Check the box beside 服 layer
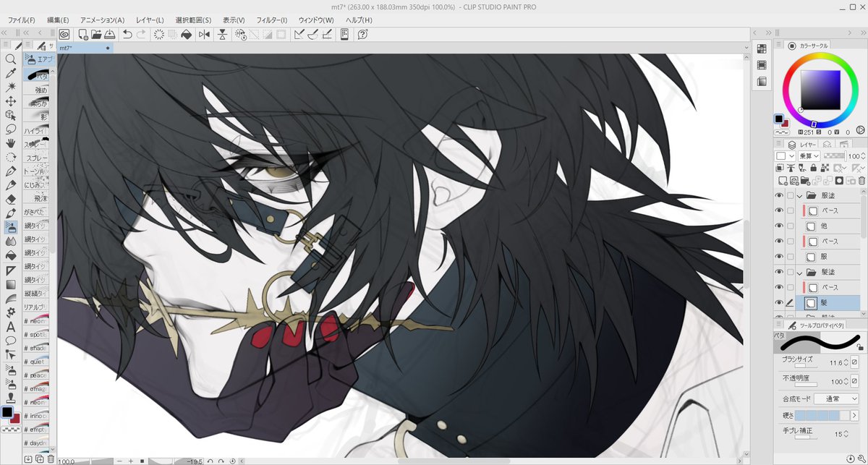The width and height of the screenshot is (868, 465). click(791, 257)
